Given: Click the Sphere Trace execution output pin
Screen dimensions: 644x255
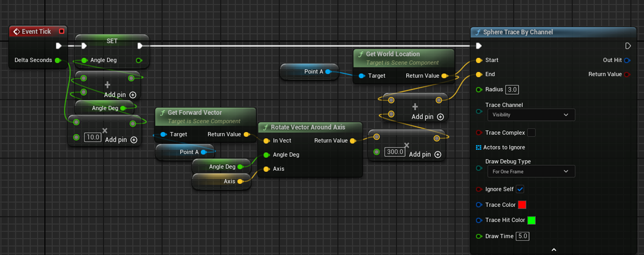Looking at the screenshot, I should tap(628, 46).
